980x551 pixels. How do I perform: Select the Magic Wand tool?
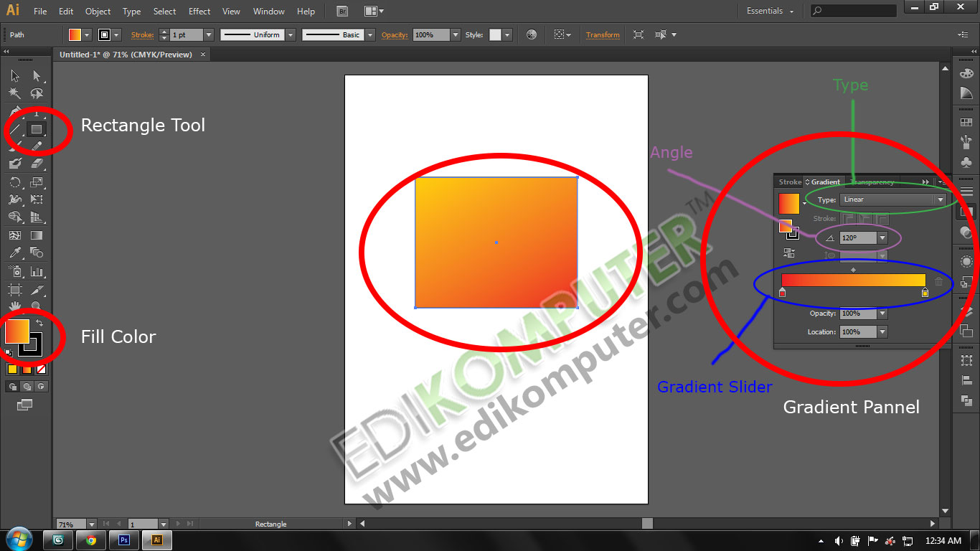click(x=14, y=93)
